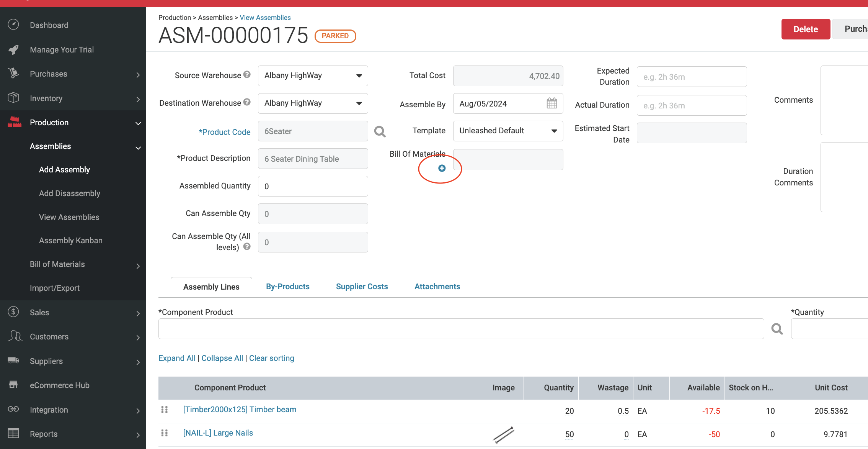Open the Customers sidebar icon
The image size is (868, 449).
point(14,336)
